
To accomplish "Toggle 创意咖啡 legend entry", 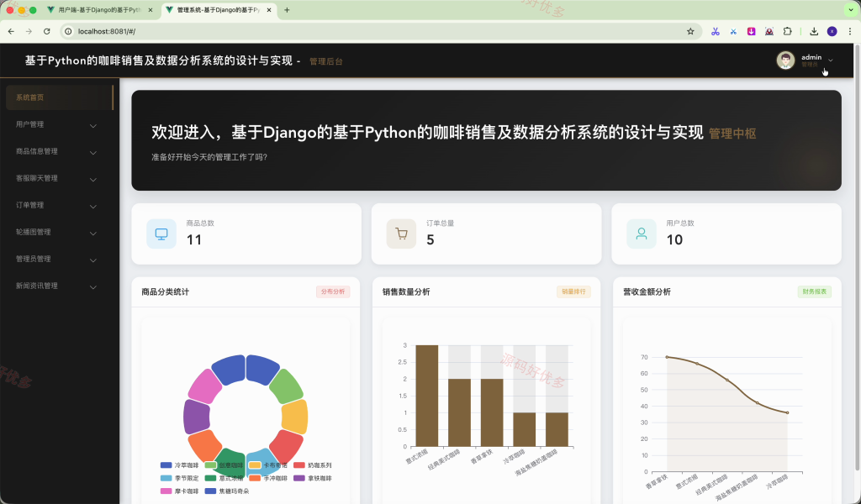I will click(224, 465).
